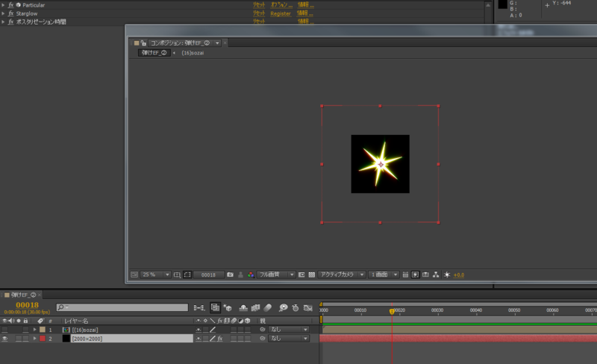Expand layer 2 [2000×2000] properties
The height and width of the screenshot is (364, 597).
tap(34, 339)
